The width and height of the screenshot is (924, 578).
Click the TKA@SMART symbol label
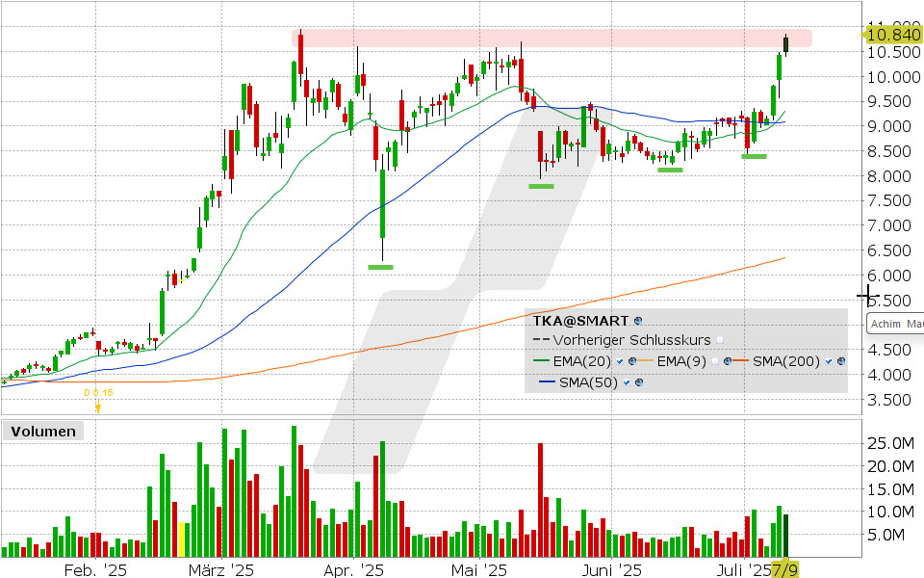[x=580, y=321]
